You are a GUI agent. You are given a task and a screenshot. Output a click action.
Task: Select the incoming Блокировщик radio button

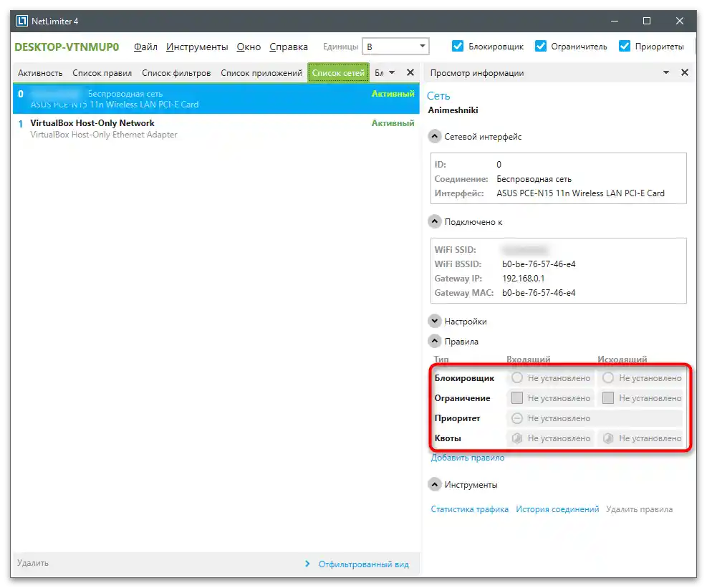(517, 377)
